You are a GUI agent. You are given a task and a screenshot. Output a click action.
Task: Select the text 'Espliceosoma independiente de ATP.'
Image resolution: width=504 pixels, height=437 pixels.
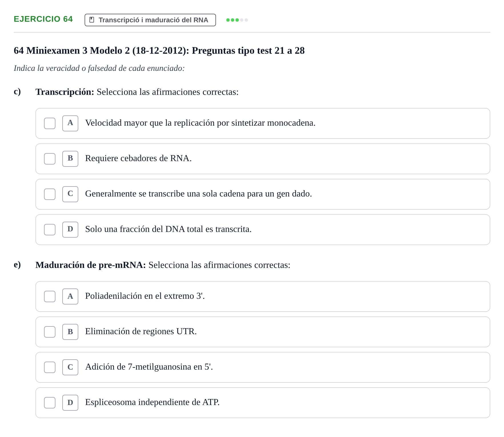point(152,402)
